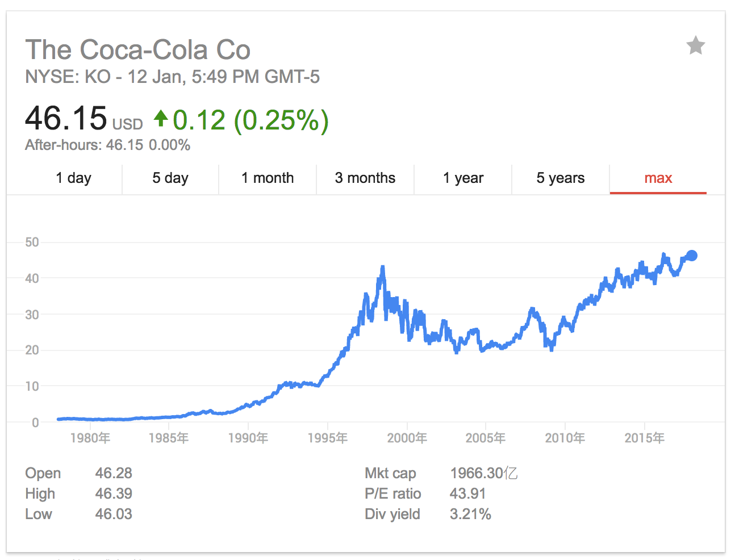
Task: Click the max range tab
Action: point(658,178)
